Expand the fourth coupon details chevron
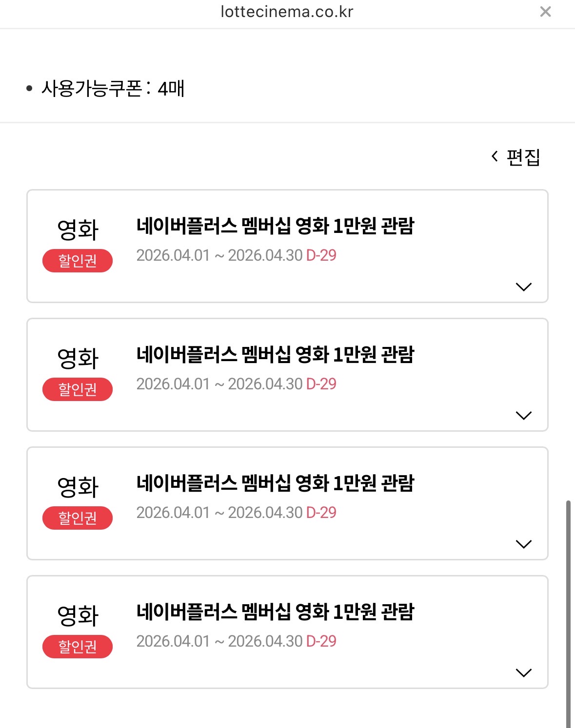 (523, 672)
